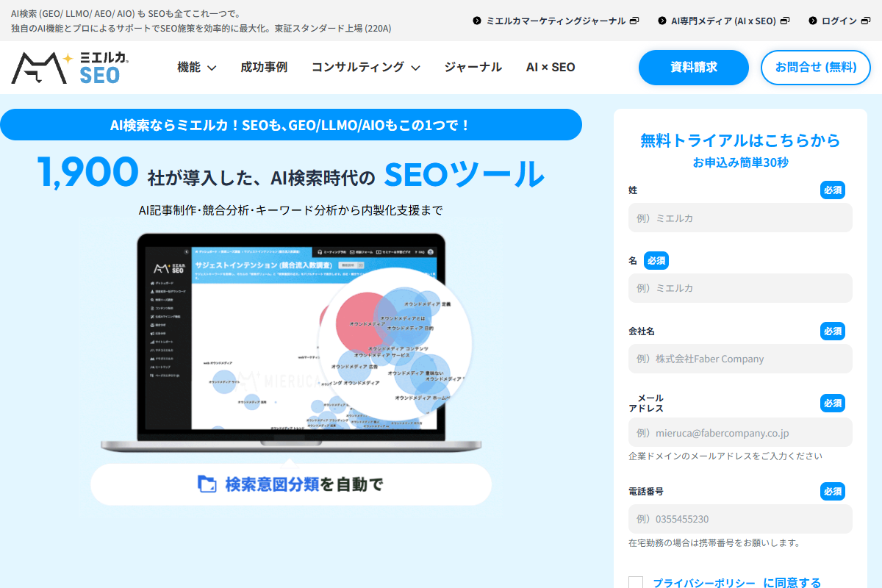Image resolution: width=882 pixels, height=588 pixels.
Task: Click the 必須 badge next to 姓
Action: 833,190
